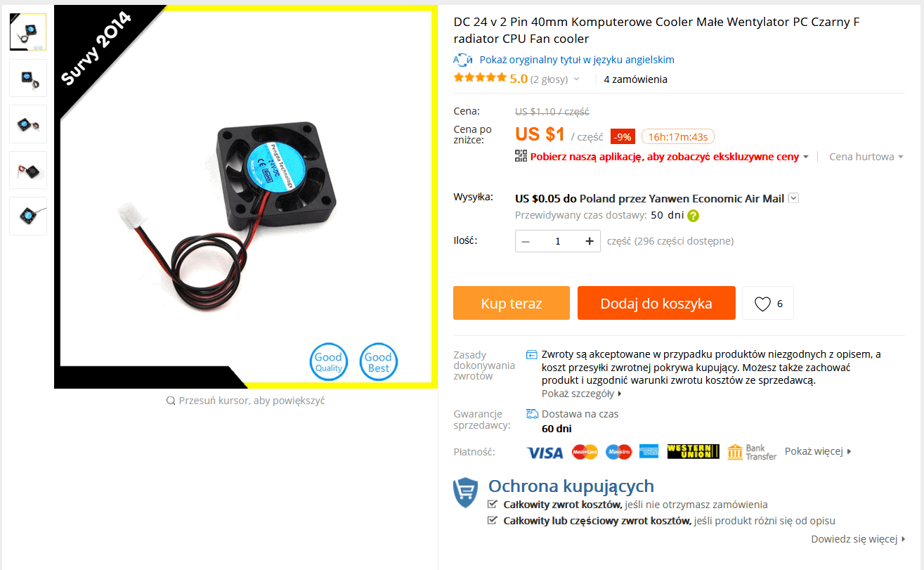
Task: Click the quantity input field showing 1
Action: 558,241
